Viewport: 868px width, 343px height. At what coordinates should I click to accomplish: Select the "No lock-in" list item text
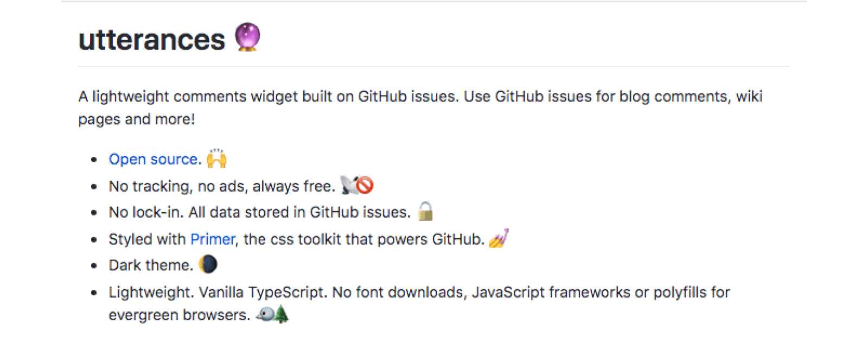(259, 212)
